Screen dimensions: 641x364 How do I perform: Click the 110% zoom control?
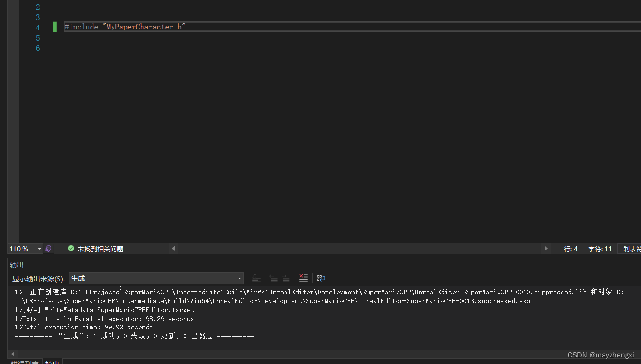coord(19,249)
